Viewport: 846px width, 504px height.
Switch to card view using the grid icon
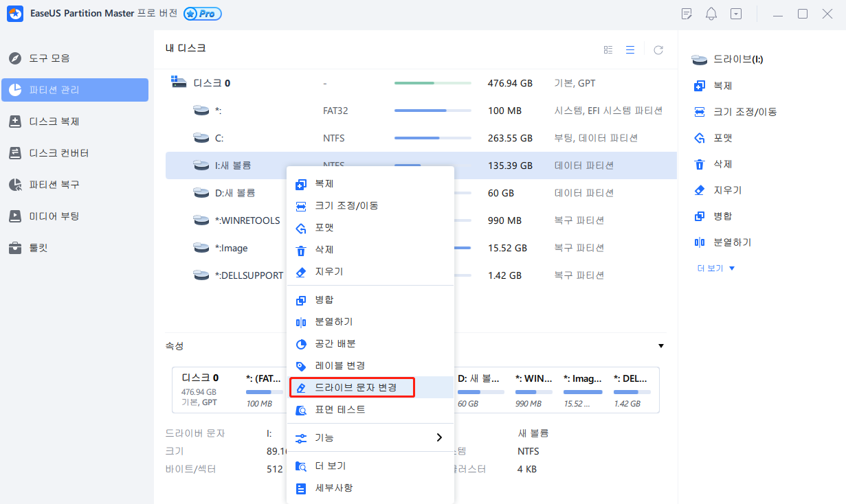(608, 49)
